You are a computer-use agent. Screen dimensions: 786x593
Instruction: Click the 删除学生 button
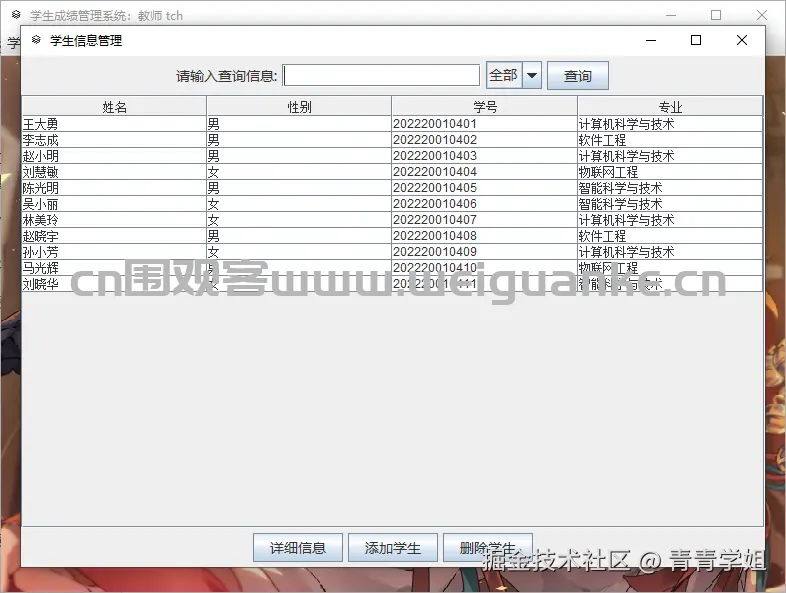point(488,548)
